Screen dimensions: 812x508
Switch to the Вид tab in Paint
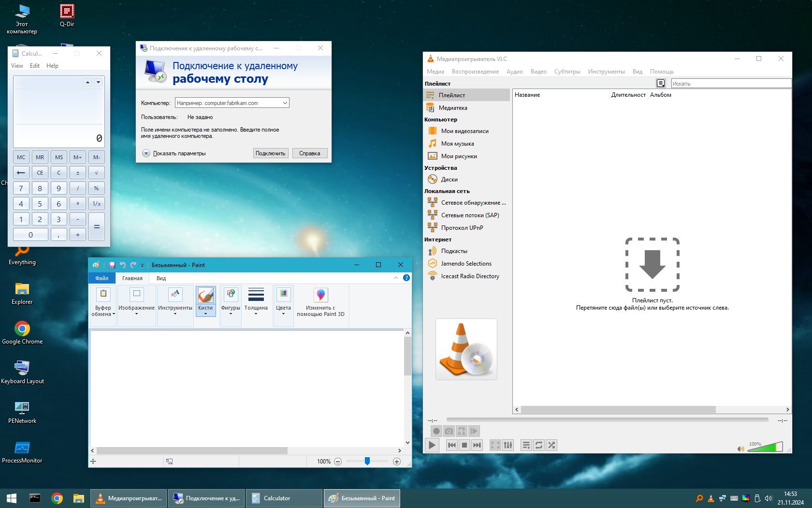click(x=161, y=278)
